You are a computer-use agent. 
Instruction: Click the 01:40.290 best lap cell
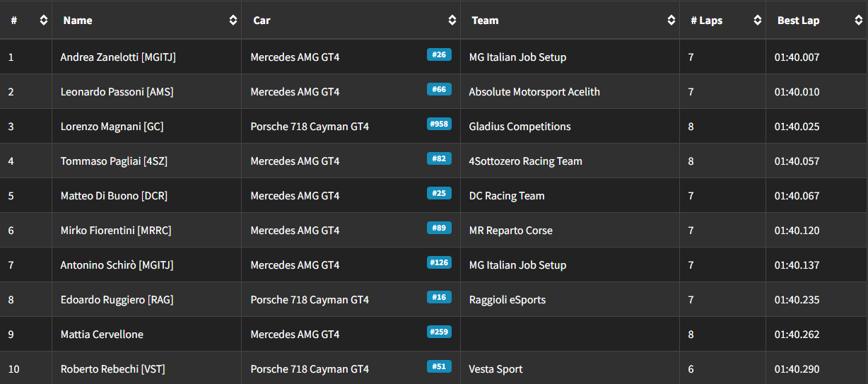[x=797, y=369]
